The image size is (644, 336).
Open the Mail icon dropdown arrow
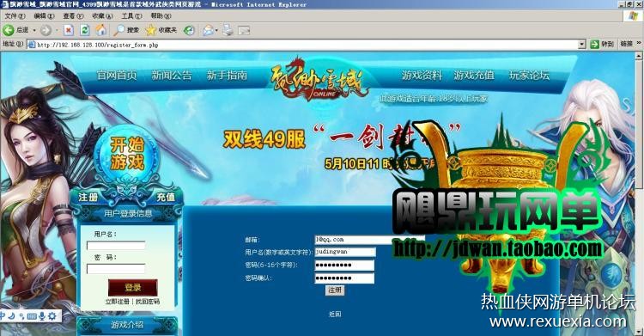(216, 30)
